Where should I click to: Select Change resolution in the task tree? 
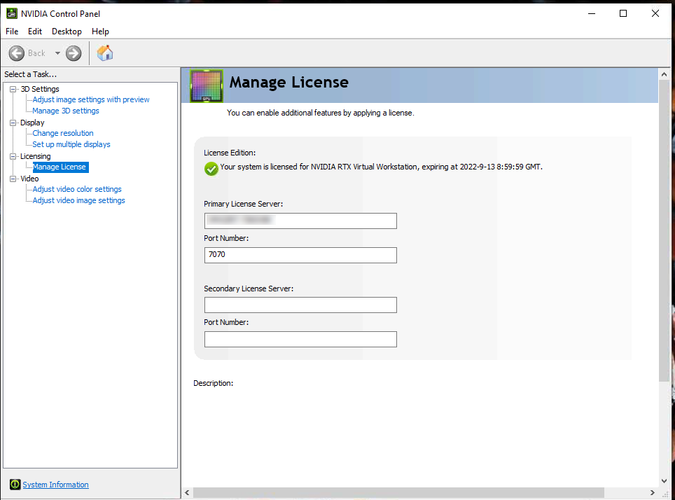click(x=63, y=133)
